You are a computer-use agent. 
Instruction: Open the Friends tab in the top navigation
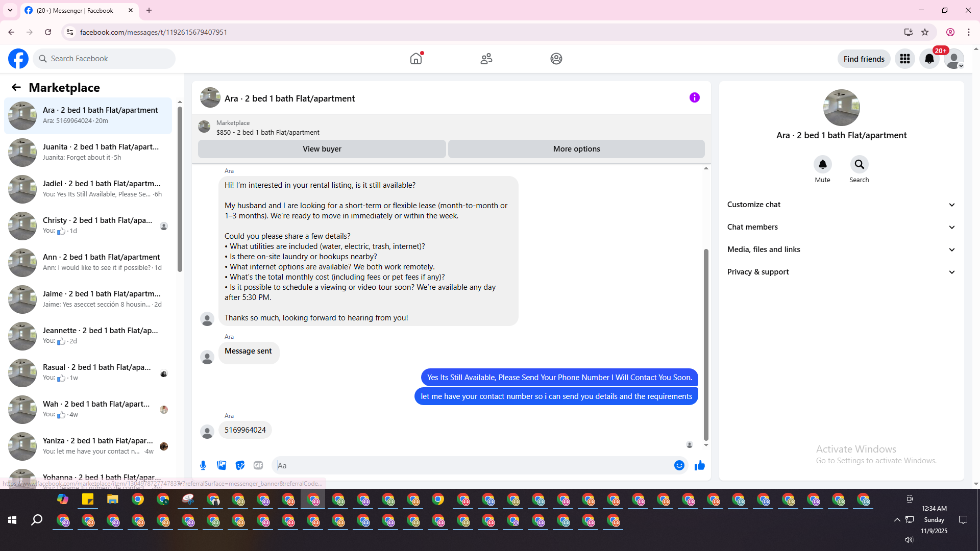coord(486,59)
